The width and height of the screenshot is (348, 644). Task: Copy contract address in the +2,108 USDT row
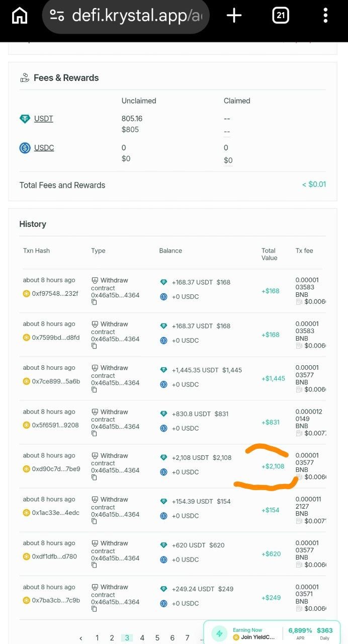pos(94,477)
